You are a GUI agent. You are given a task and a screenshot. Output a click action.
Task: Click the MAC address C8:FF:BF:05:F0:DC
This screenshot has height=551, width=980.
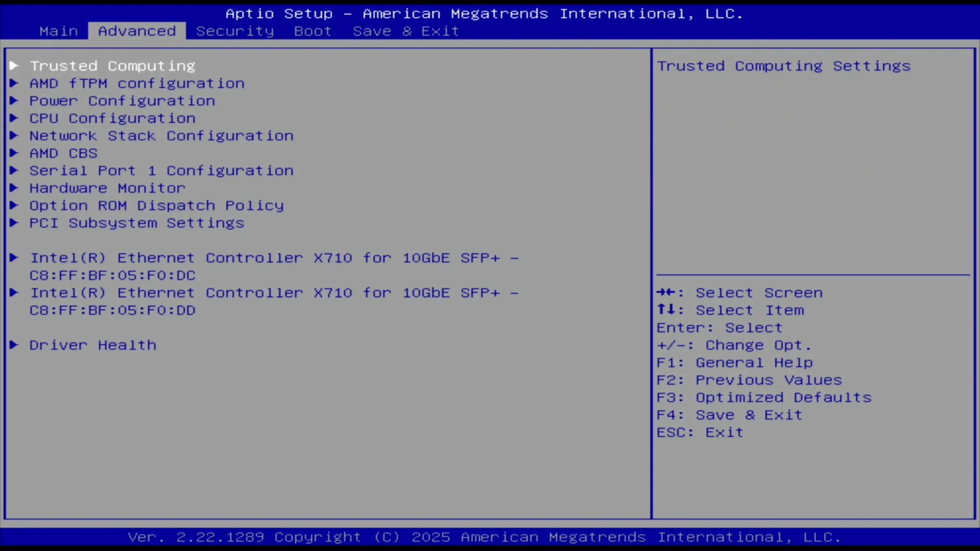click(113, 275)
